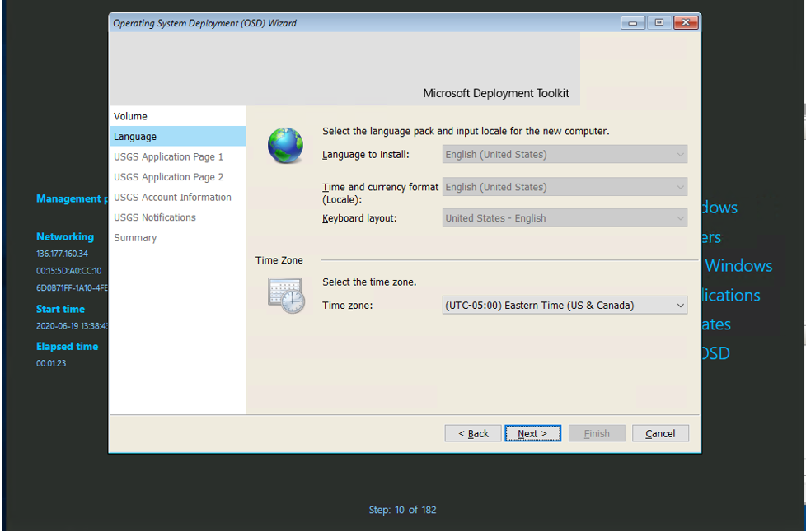Cancel the OSD wizard
Screen dimensions: 806x532
[660, 433]
